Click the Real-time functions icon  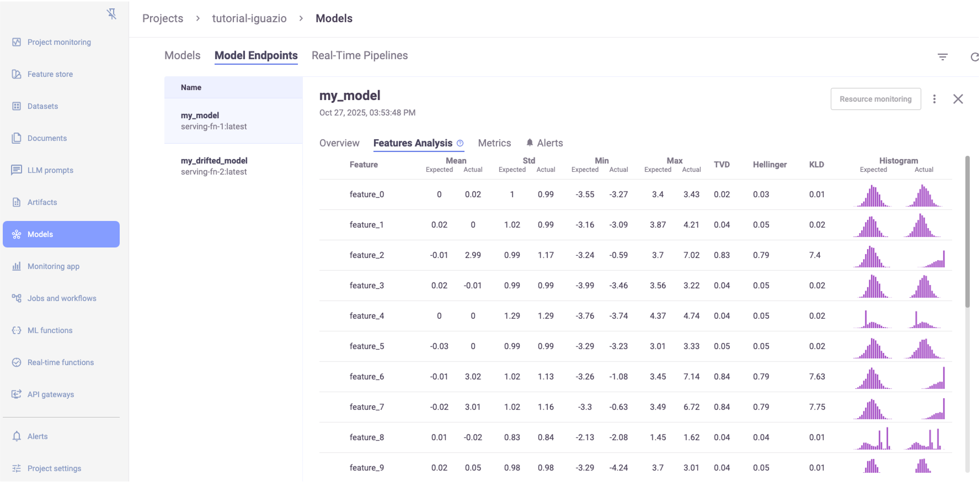click(x=16, y=362)
